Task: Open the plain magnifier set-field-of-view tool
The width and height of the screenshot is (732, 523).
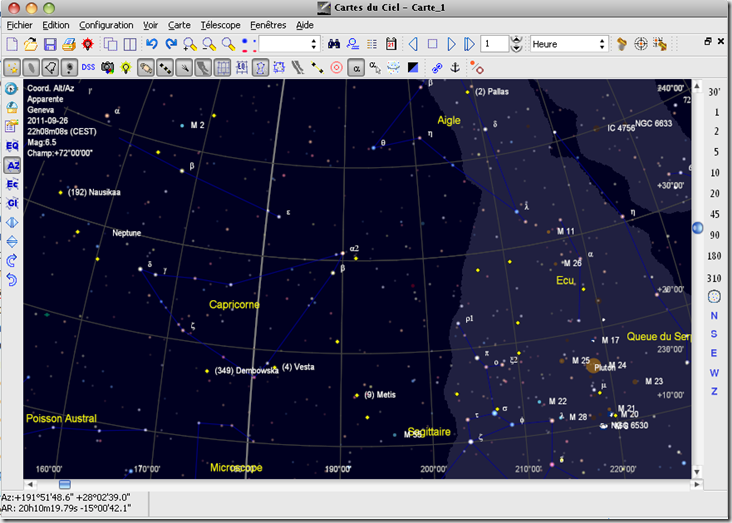Action: click(x=228, y=44)
